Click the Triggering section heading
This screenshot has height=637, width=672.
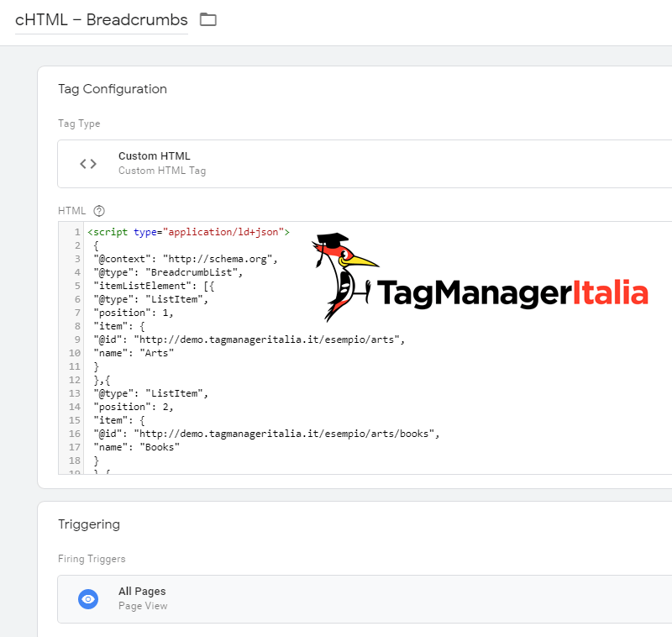tap(89, 524)
